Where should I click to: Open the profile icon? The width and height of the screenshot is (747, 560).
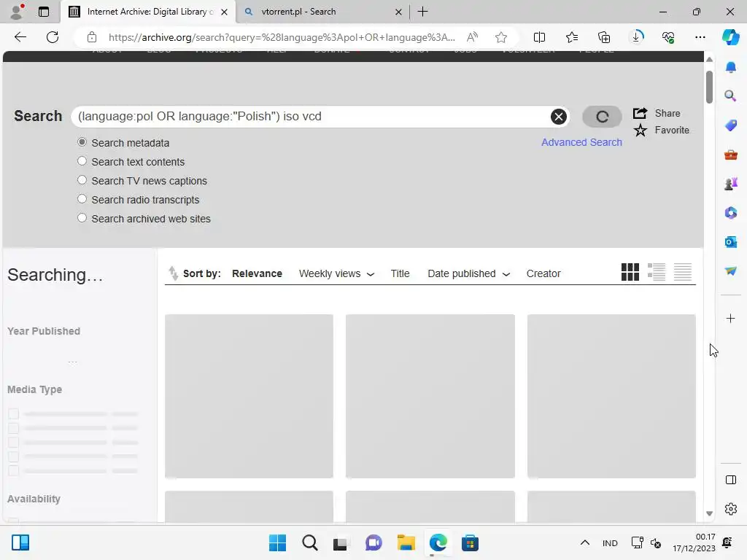click(x=18, y=12)
